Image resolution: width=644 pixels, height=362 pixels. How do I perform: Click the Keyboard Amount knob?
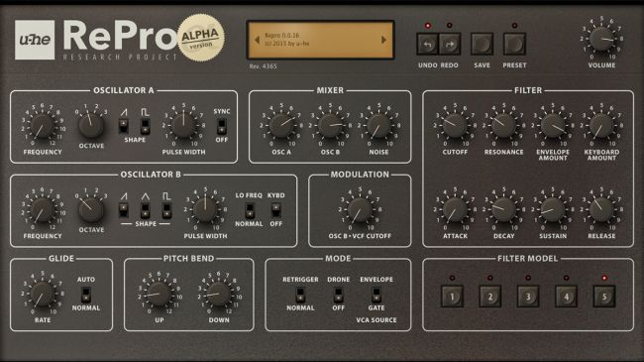[601, 126]
